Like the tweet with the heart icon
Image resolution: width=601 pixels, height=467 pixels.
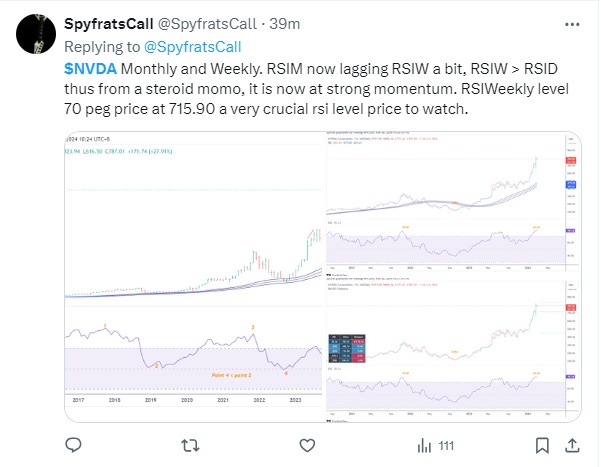307,444
